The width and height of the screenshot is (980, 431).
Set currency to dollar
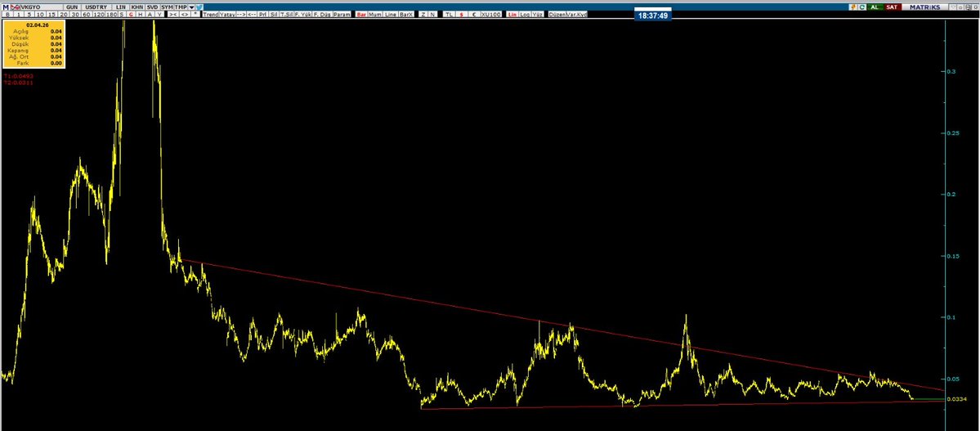point(462,14)
